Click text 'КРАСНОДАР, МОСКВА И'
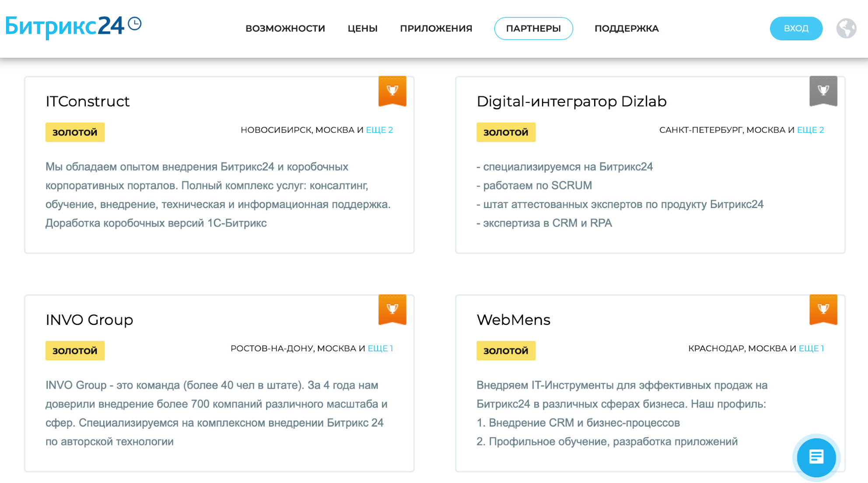868x483 pixels. point(742,349)
